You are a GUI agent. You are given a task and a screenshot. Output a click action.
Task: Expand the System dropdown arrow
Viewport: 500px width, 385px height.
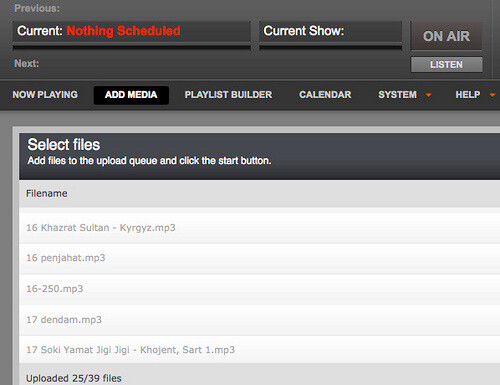tap(429, 96)
